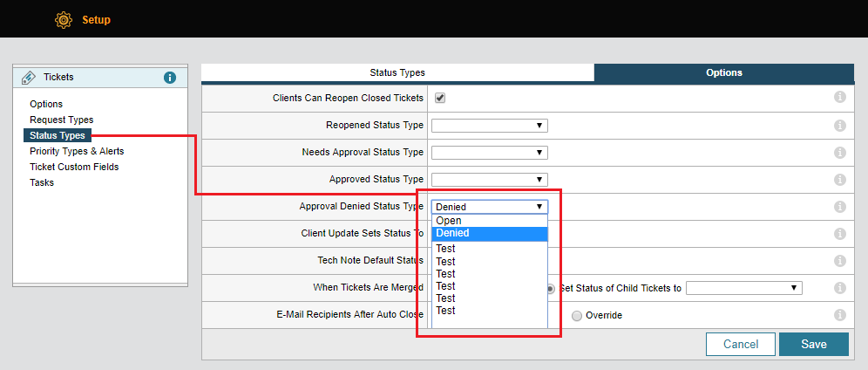
Task: Switch to the Options tab
Action: (724, 72)
